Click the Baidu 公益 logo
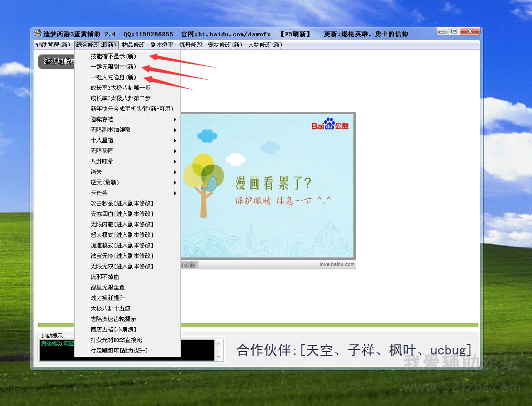The height and width of the screenshot is (406, 532). click(x=330, y=125)
